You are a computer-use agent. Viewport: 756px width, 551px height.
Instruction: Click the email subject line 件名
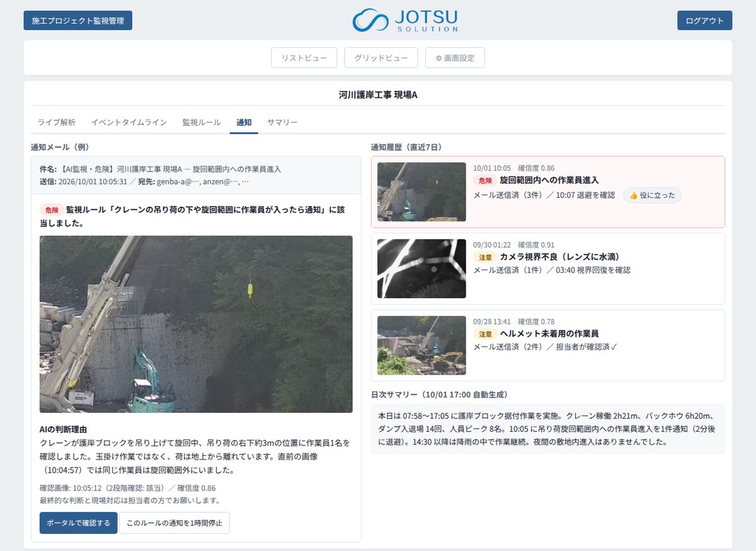point(160,169)
